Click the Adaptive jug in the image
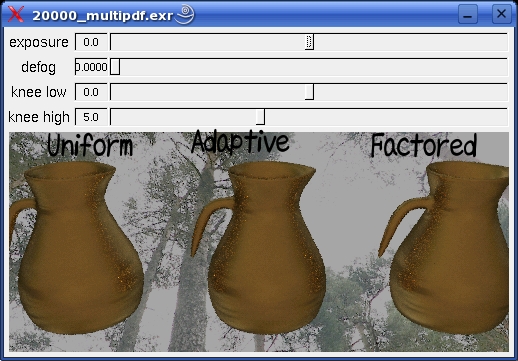The image size is (518, 361). pos(258,247)
